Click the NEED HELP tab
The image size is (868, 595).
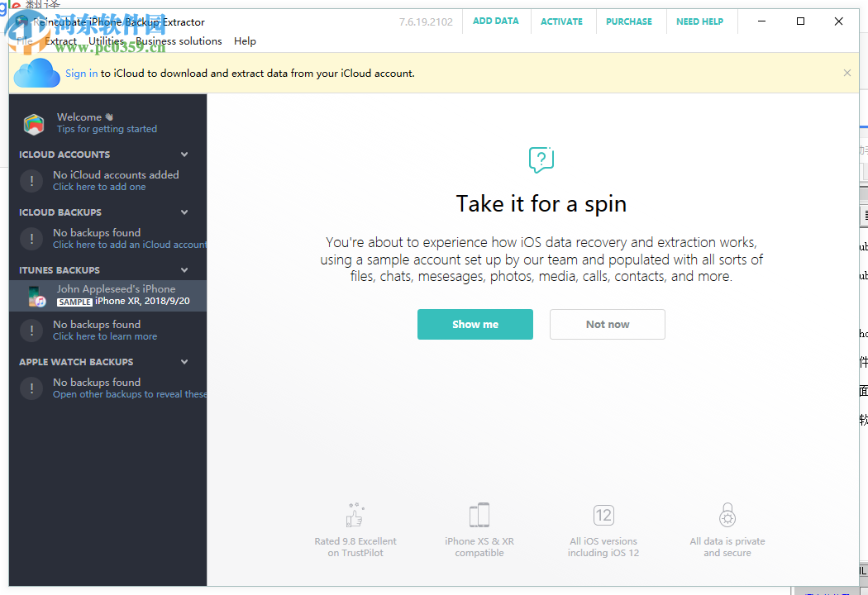pyautogui.click(x=699, y=21)
